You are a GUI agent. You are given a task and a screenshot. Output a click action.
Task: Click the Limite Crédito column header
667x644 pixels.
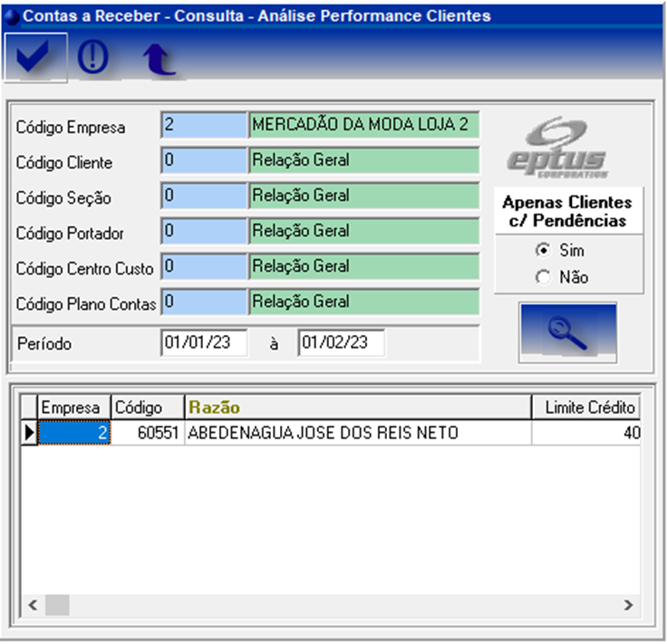pyautogui.click(x=589, y=408)
